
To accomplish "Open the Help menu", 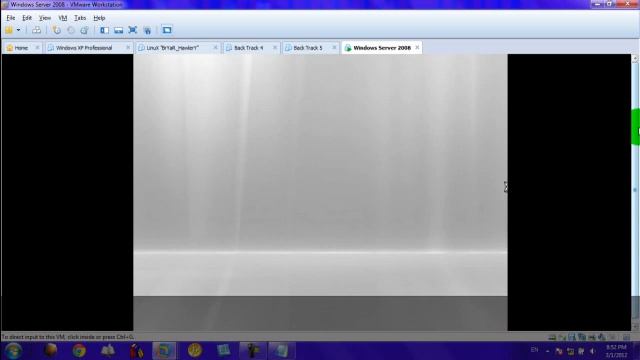I will pos(99,18).
